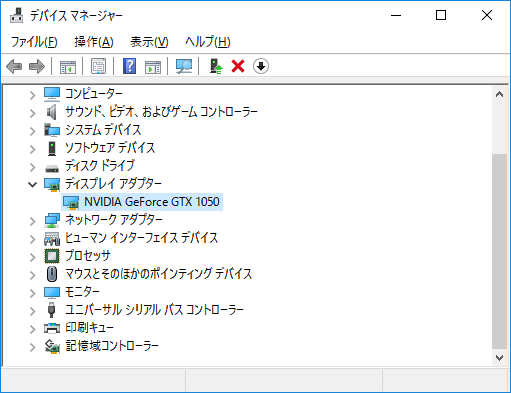Click the プロセッサ chip icon
Image resolution: width=511 pixels, height=393 pixels.
click(52, 256)
